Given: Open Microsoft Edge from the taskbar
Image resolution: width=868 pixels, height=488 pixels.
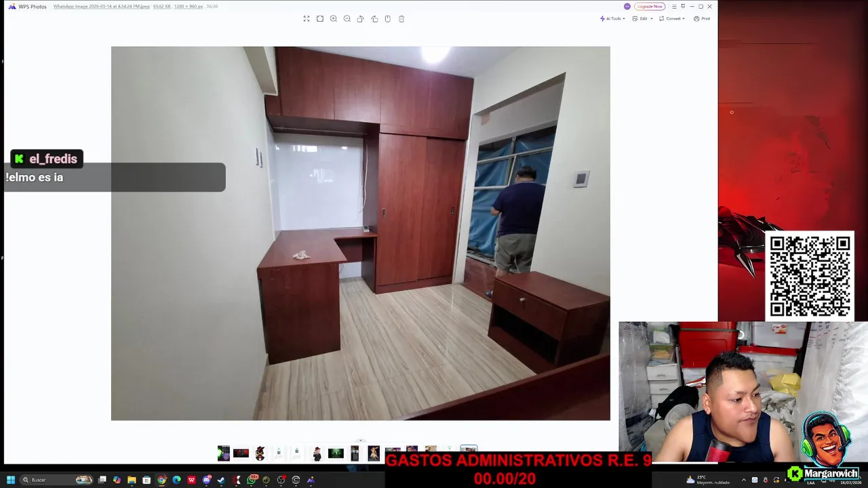Looking at the screenshot, I should pyautogui.click(x=176, y=480).
